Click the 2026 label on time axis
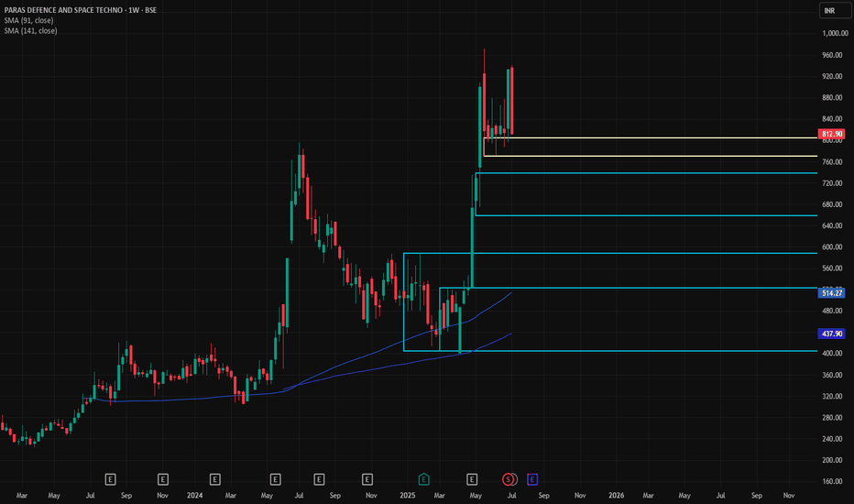The width and height of the screenshot is (854, 504). [616, 495]
